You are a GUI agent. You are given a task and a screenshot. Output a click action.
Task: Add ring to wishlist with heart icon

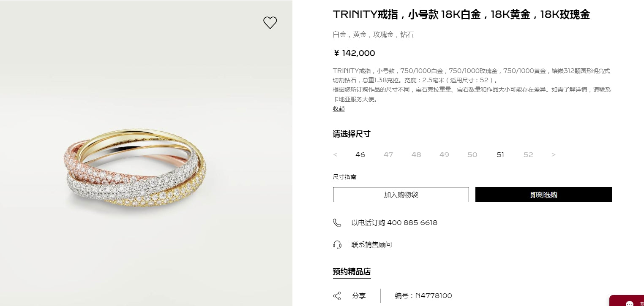[270, 23]
